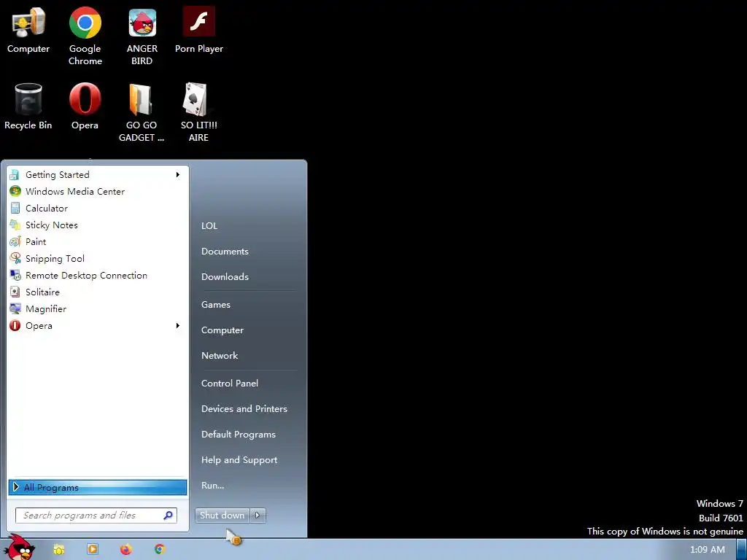Select the Windows Media Center text entry
The image size is (747, 560).
(x=75, y=192)
